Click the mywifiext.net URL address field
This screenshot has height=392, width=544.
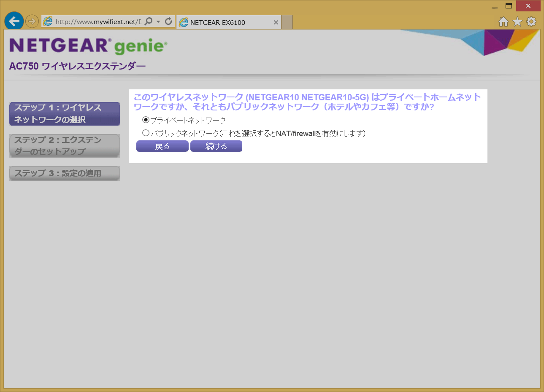[97, 21]
